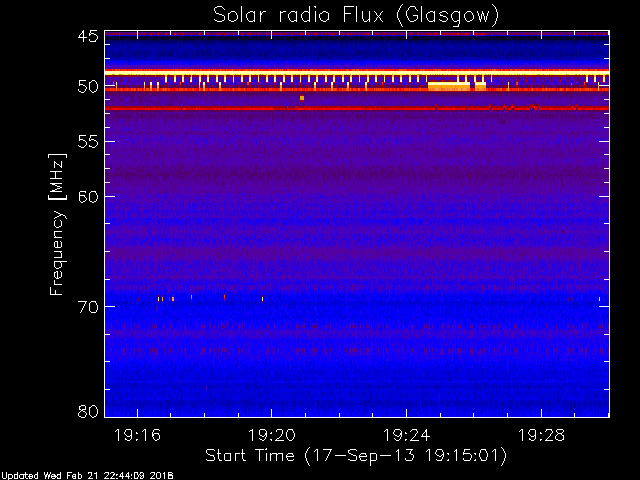
Task: Select the "19:20" time tick label
Action: point(272,435)
